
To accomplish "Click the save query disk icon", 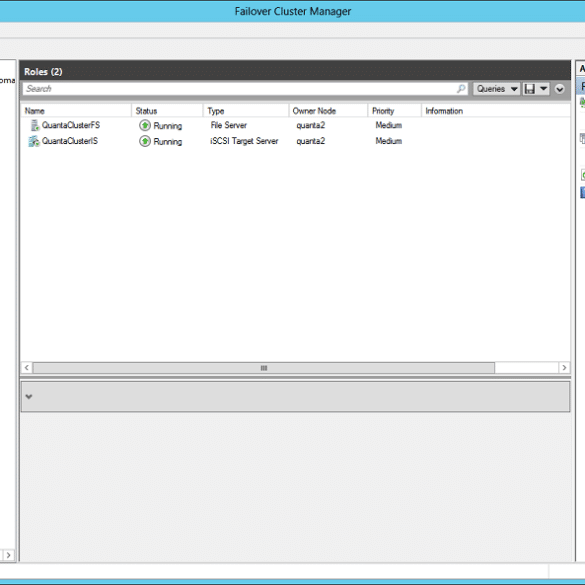I will point(529,89).
